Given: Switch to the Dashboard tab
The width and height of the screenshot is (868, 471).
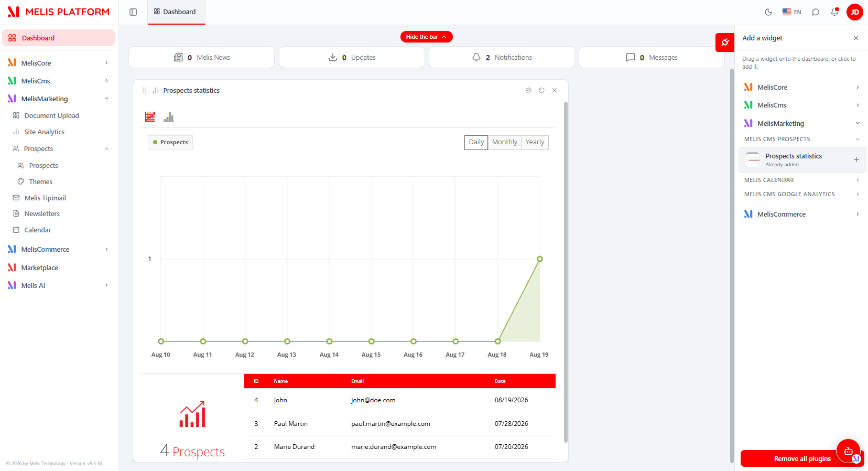Looking at the screenshot, I should pyautogui.click(x=176, y=12).
